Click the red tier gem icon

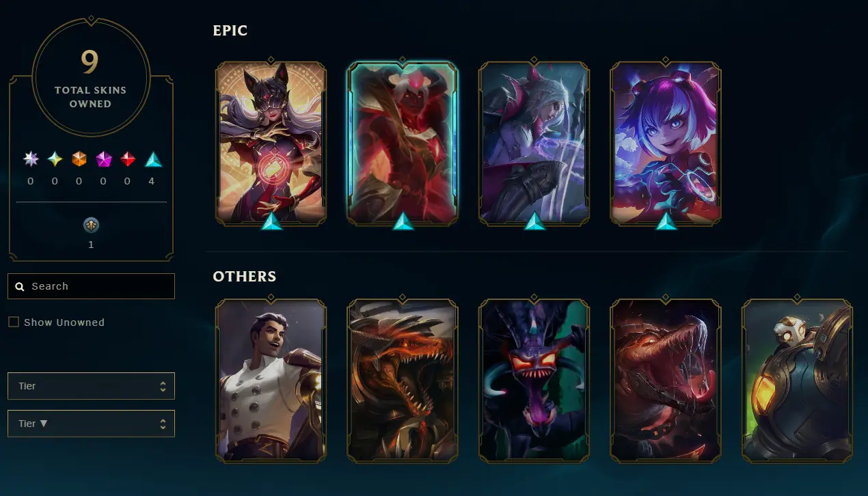[x=128, y=159]
